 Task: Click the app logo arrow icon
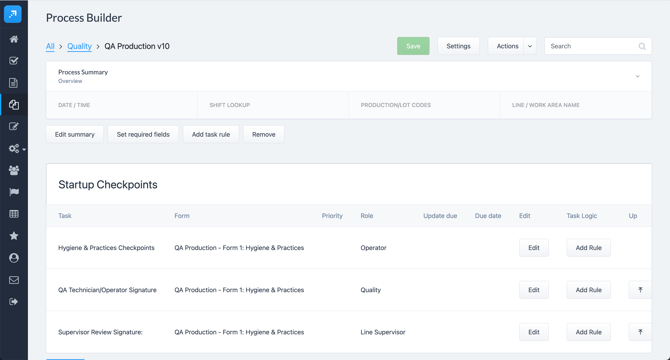13,14
